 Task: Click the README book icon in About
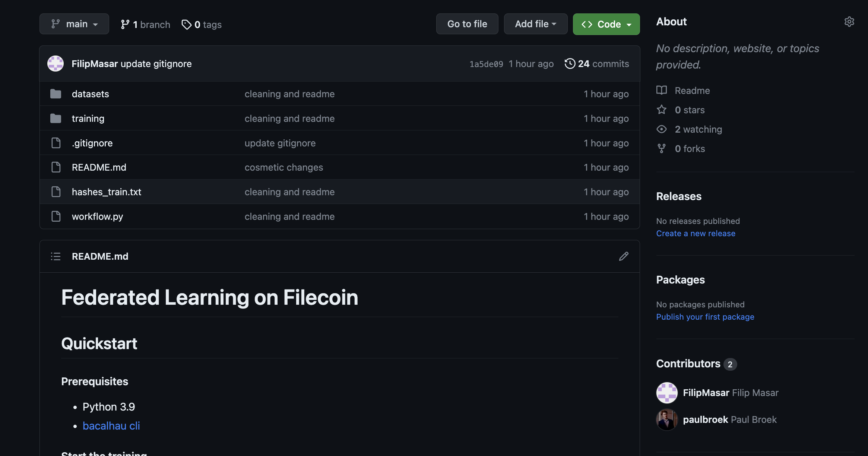pyautogui.click(x=662, y=89)
